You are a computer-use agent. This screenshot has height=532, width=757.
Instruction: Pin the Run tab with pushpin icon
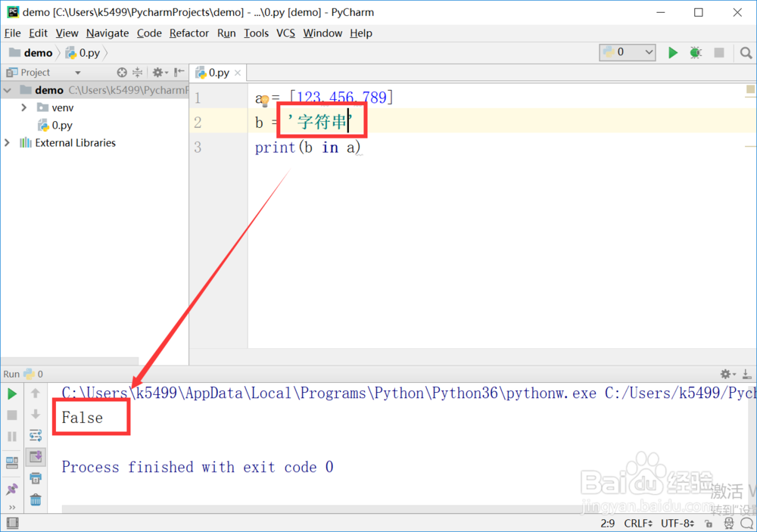(x=12, y=489)
